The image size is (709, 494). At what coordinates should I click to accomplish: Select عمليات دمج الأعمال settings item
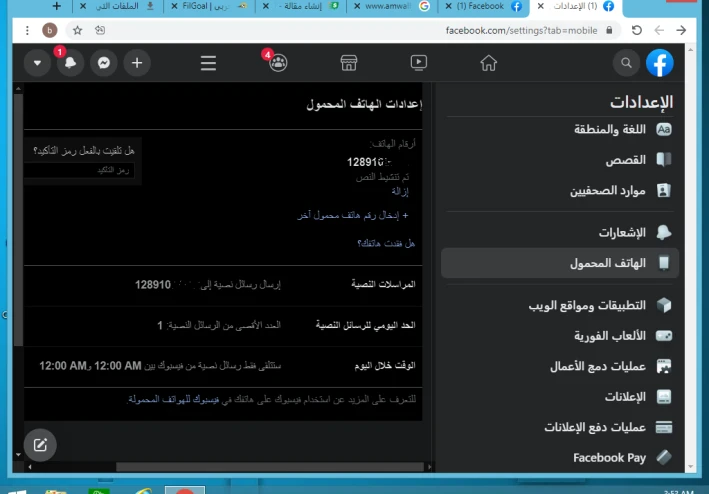[560, 366]
